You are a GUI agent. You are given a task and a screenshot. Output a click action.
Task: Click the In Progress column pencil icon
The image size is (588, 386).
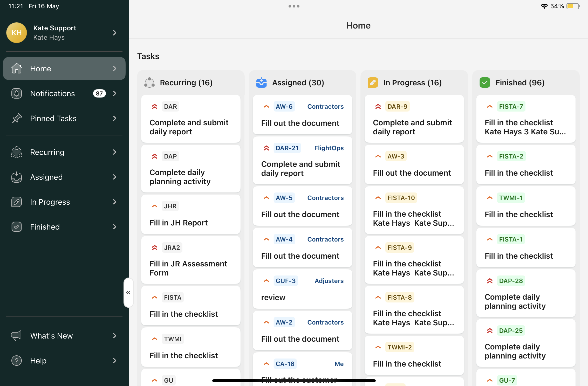pos(373,83)
